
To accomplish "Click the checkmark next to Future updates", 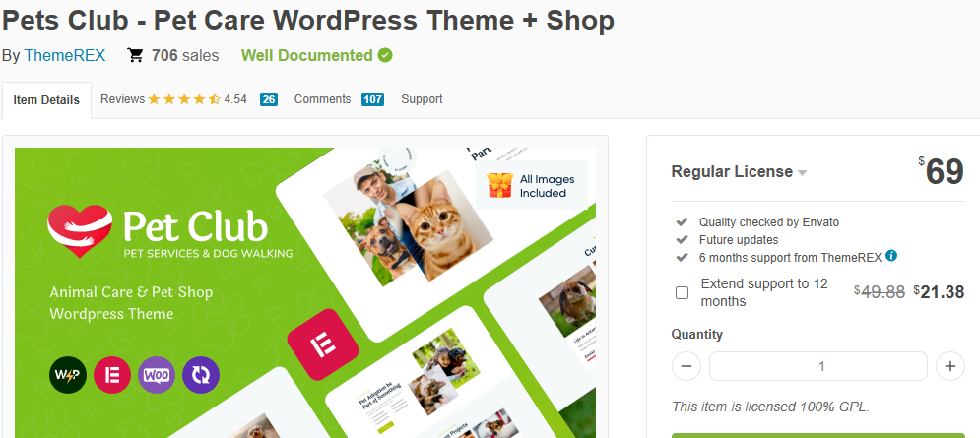I will (x=682, y=239).
